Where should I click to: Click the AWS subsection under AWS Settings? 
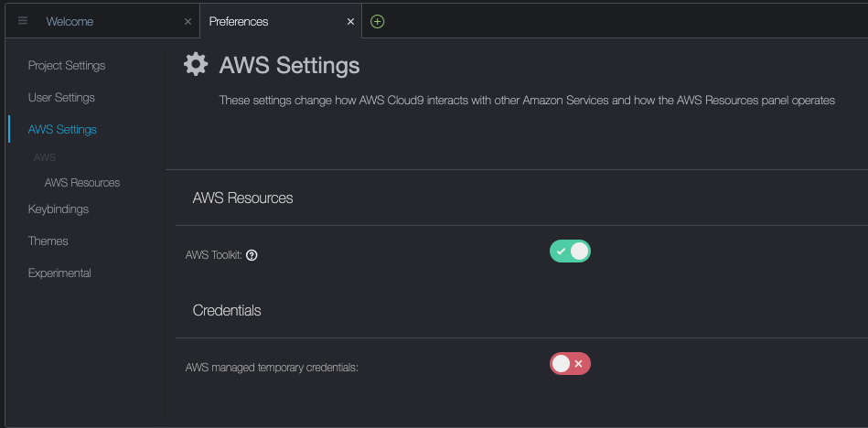click(x=45, y=157)
